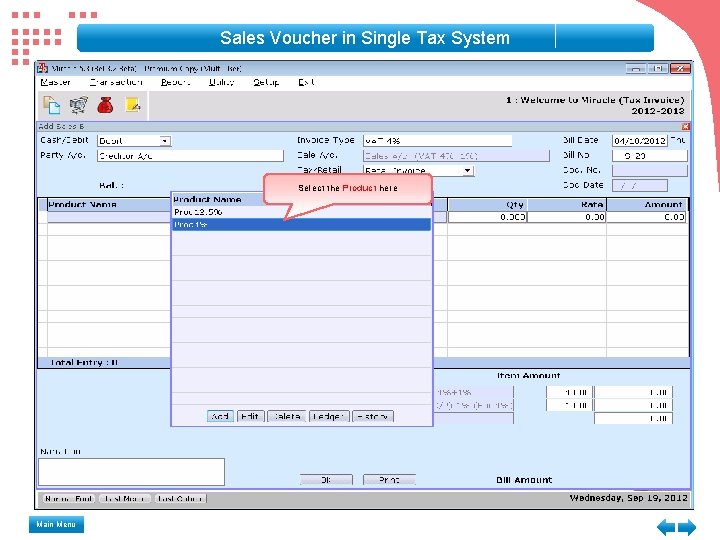This screenshot has width=720, height=540.
Task: Click the shopping cart toolbar icon
Action: pos(79,105)
